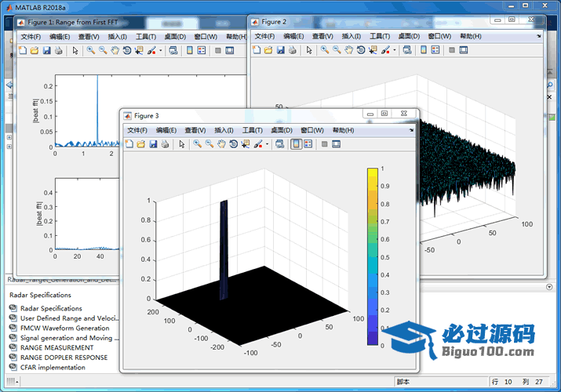Screen dimensions: 561x392
Task: Open 桌面(D) menu in Figure 3
Action: coord(282,130)
